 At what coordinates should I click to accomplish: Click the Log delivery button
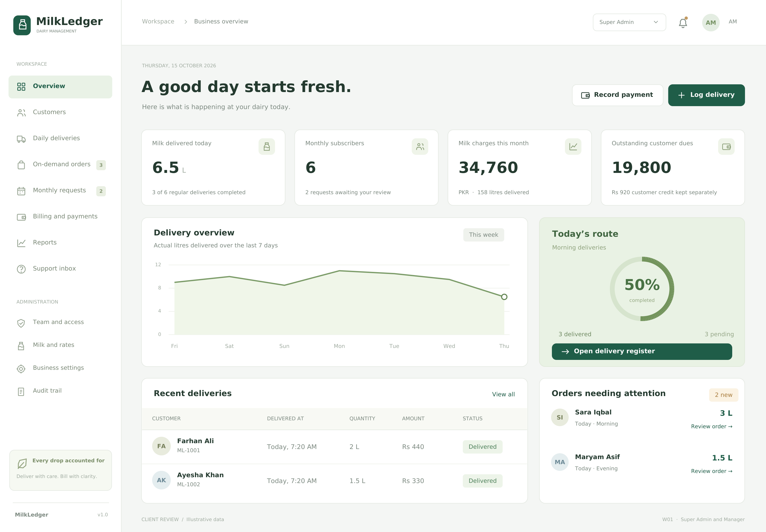(x=706, y=95)
